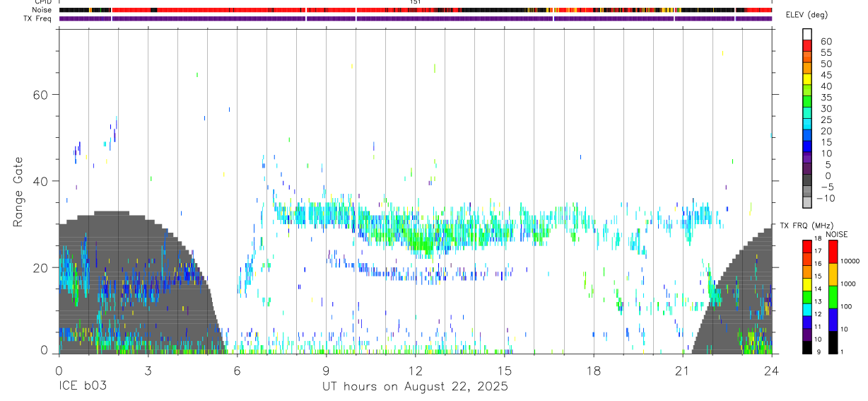Select the light gray bottom segment of ELEV bar
The height and width of the screenshot is (401, 868).
coord(807,202)
